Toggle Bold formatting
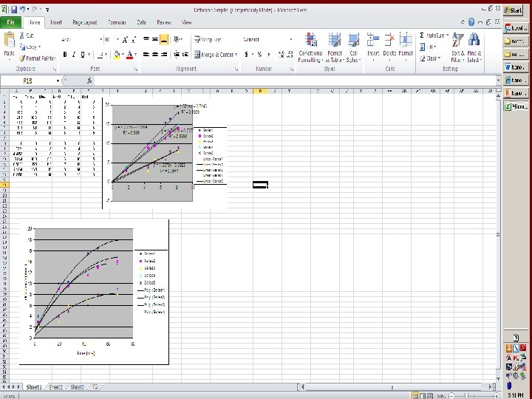The image size is (532, 399). (65, 54)
